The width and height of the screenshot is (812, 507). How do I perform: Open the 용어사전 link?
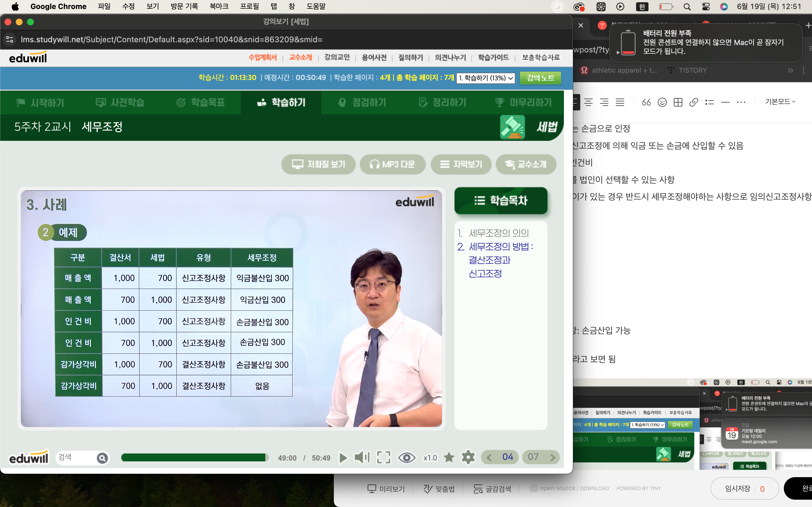coord(374,58)
